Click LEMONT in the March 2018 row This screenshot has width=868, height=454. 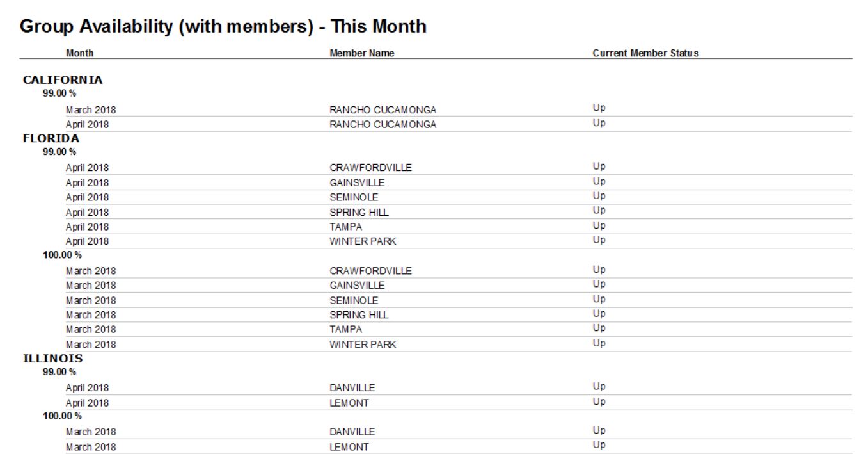pyautogui.click(x=349, y=447)
